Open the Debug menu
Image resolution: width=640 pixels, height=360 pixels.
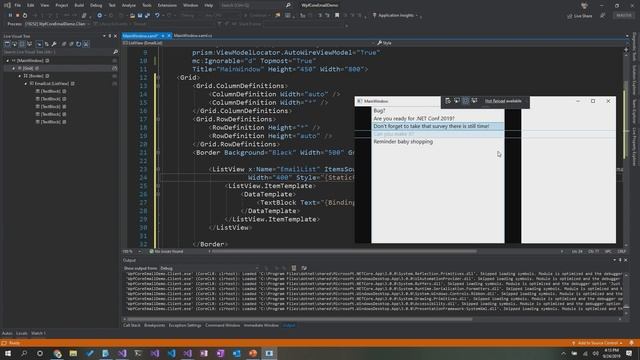point(96,5)
